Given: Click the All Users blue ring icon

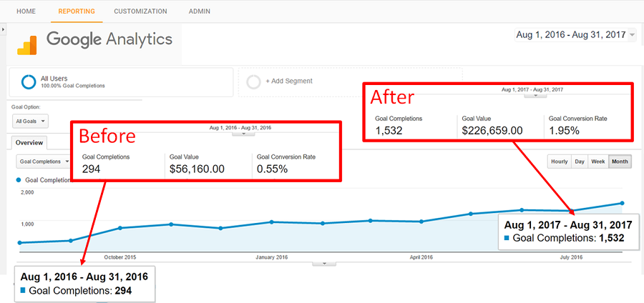Looking at the screenshot, I should (29, 81).
